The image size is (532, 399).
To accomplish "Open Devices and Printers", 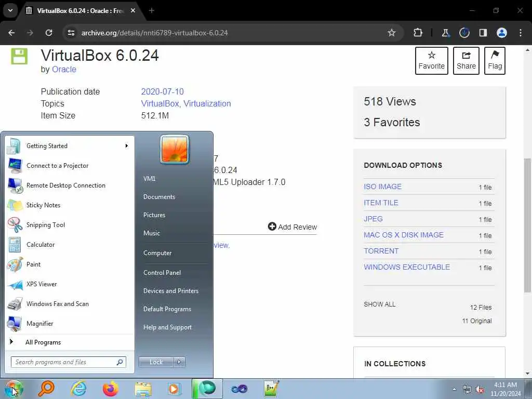I will 170,291.
